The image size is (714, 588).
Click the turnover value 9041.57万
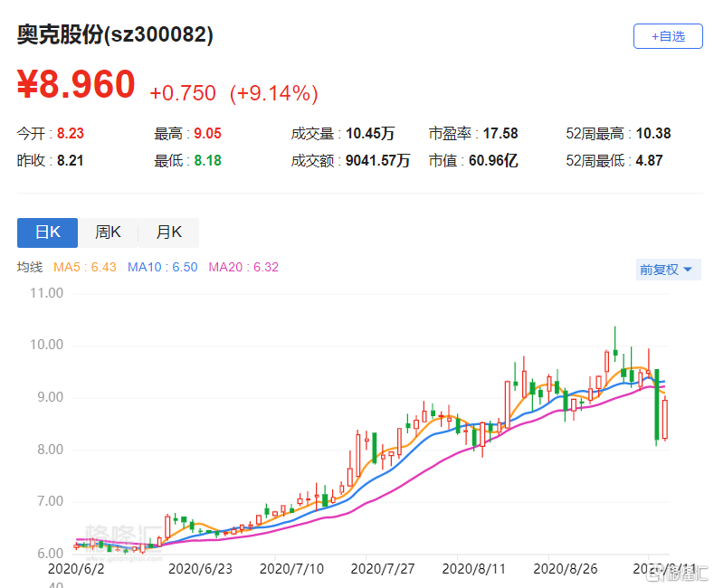378,161
